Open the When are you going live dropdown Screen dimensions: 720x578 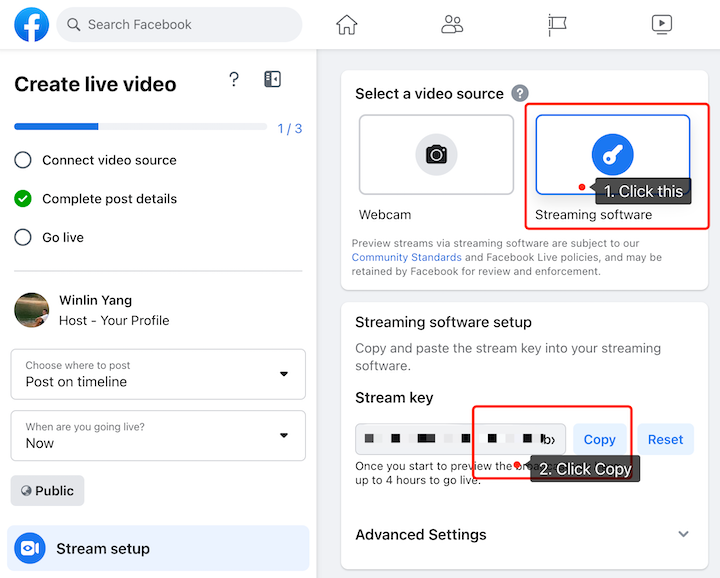tap(158, 436)
